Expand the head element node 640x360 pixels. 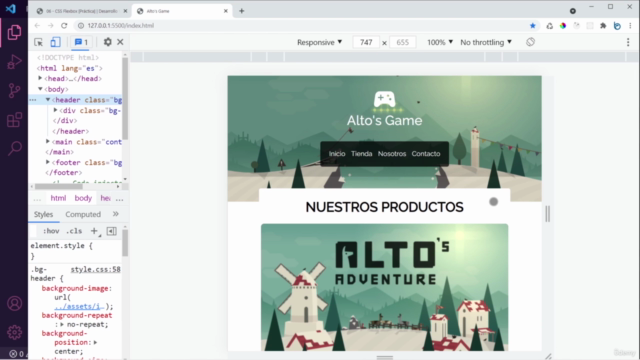[x=40, y=78]
